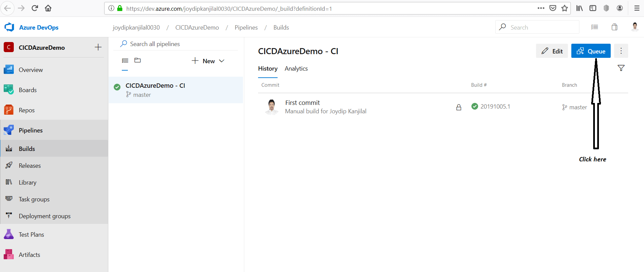The width and height of the screenshot is (644, 272).
Task: Add new item with plus beside CICDAzureDemo
Action: (x=98, y=47)
